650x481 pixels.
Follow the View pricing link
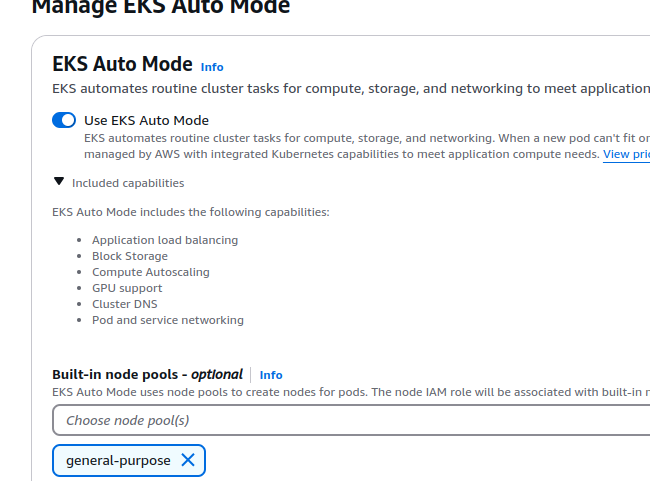626,154
